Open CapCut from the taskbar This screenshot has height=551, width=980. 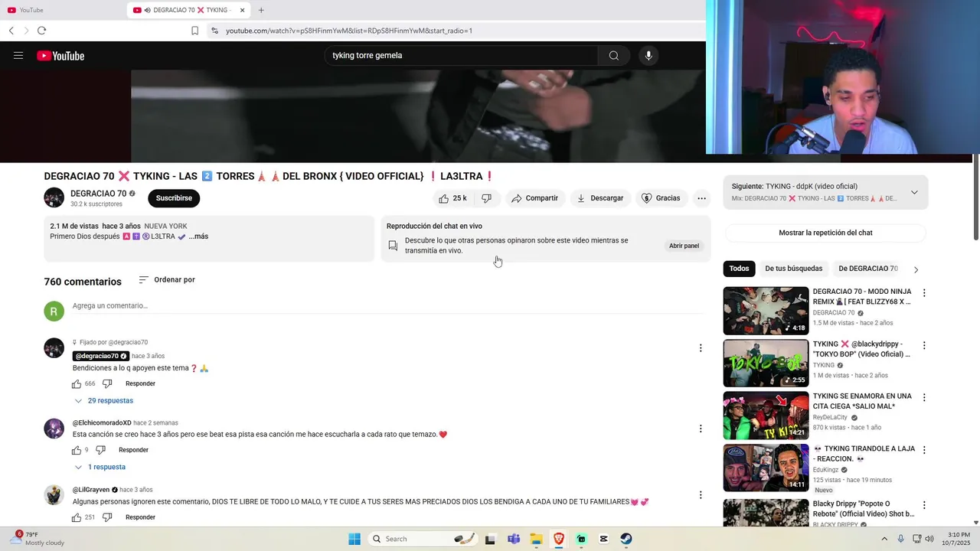coord(603,539)
